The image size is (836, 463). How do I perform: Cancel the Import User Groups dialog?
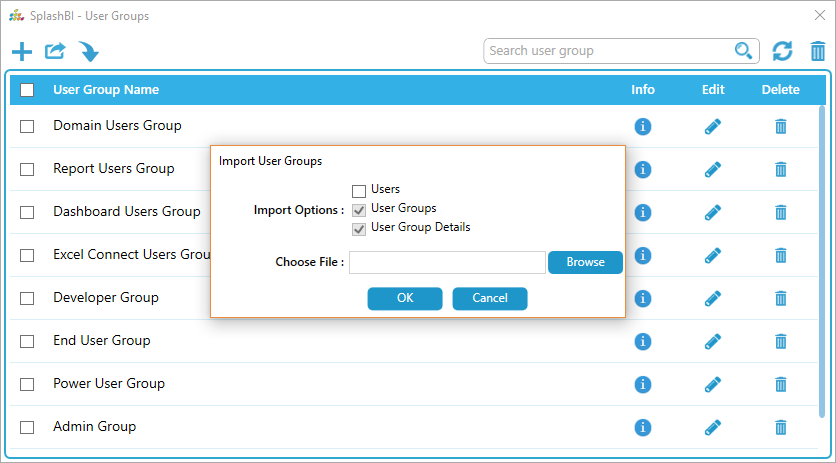[x=490, y=298]
